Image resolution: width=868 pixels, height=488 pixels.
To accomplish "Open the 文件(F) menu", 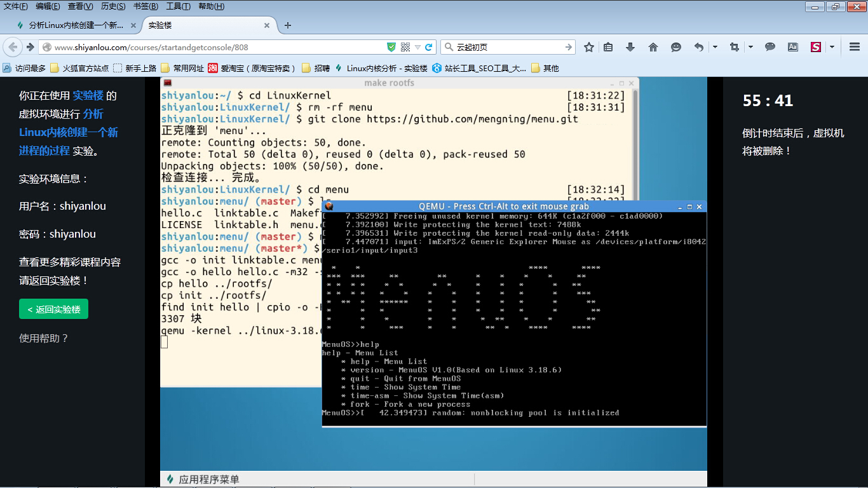I will click(x=16, y=6).
